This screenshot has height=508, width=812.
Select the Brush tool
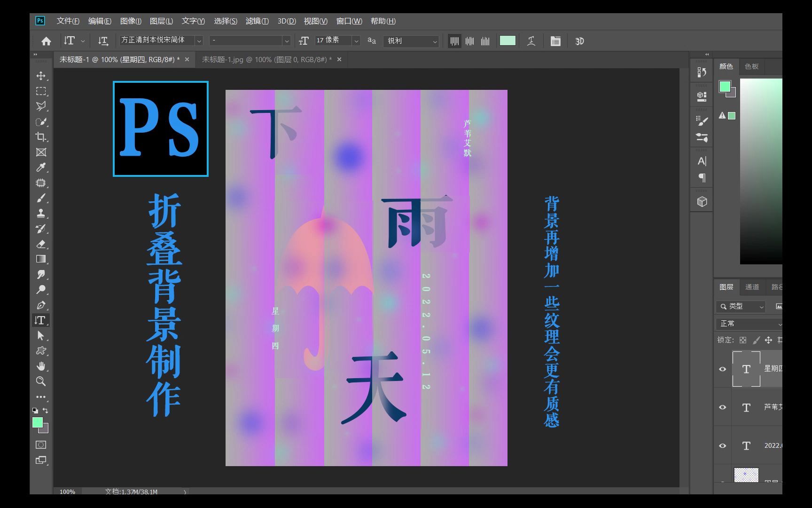pos(41,198)
